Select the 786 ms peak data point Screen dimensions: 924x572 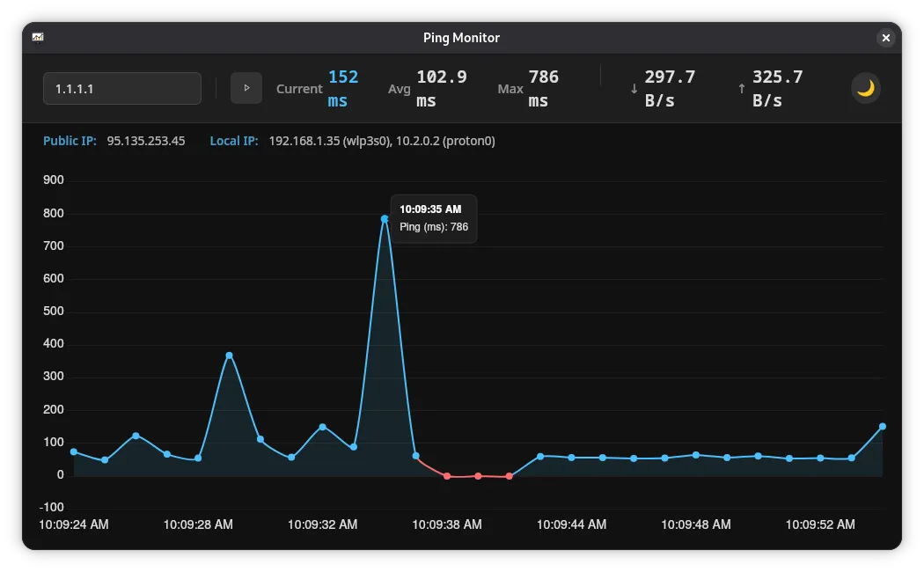pos(385,218)
